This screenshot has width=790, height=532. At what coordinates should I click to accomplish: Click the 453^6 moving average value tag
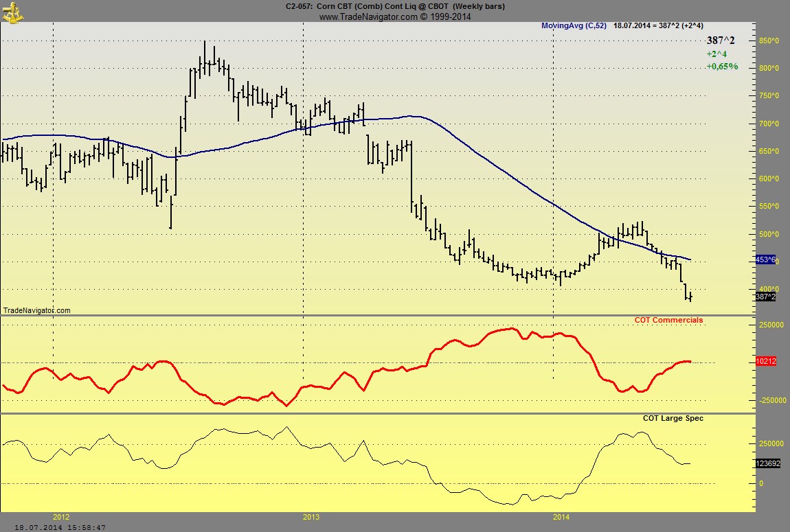[x=766, y=259]
